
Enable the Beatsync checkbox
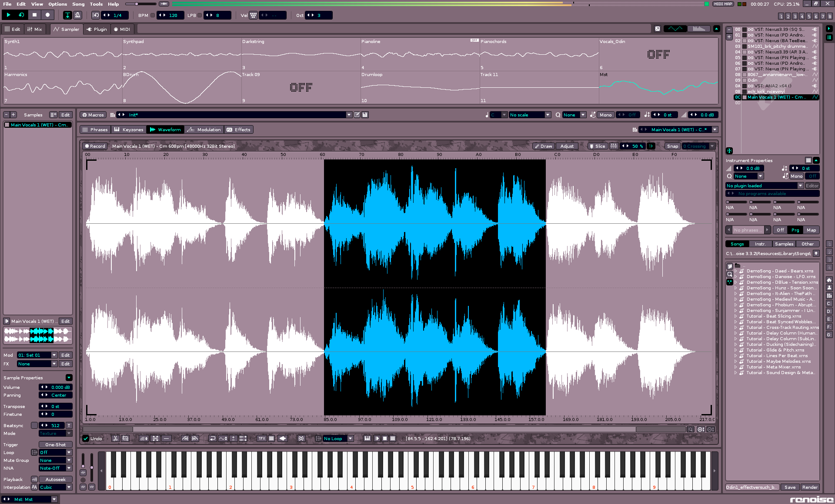[34, 425]
